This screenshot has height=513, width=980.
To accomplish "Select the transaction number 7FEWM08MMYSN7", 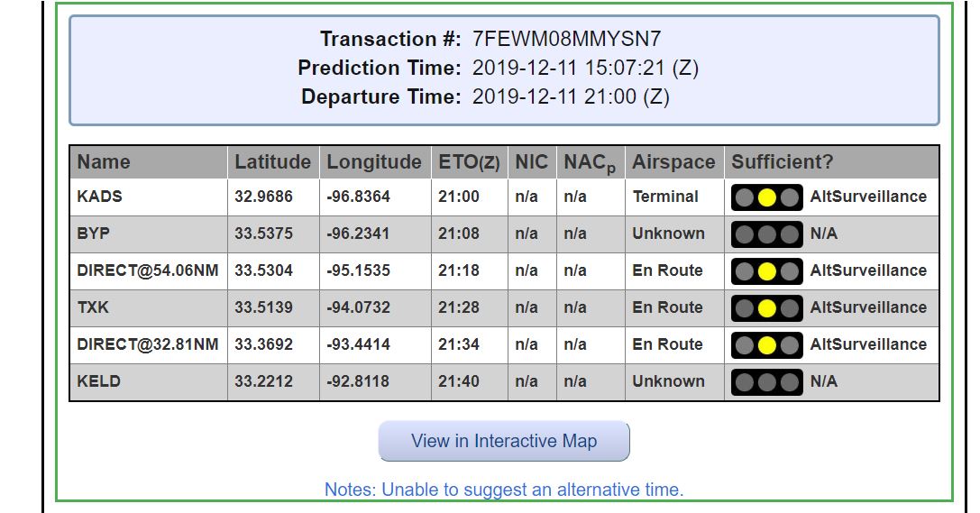I will (x=567, y=40).
